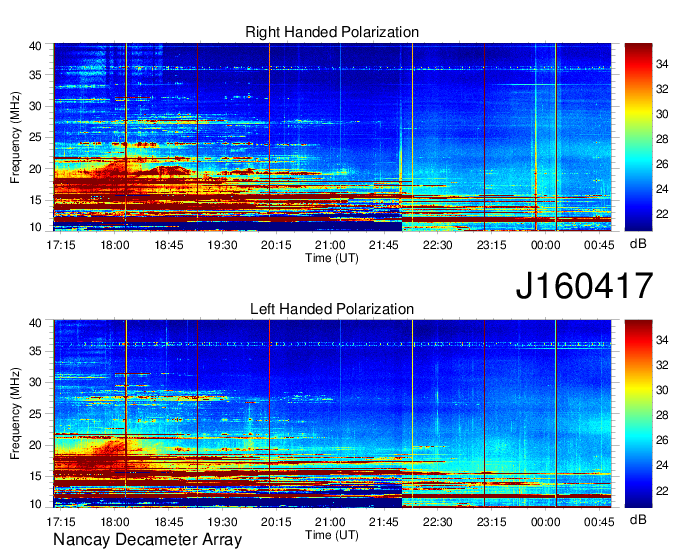Click 23:15 time tick on Right Handed plot
The image size is (680, 552).
click(491, 245)
